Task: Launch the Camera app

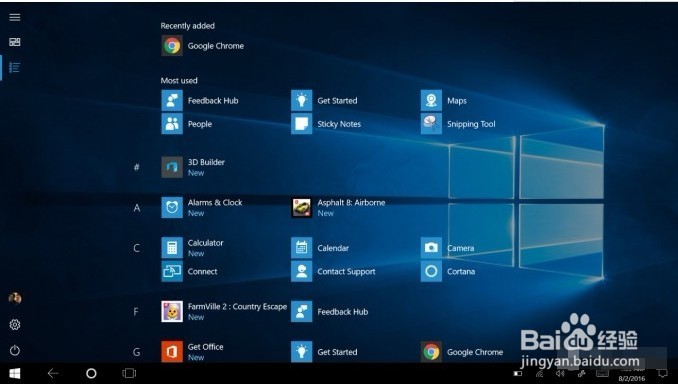Action: pyautogui.click(x=448, y=247)
